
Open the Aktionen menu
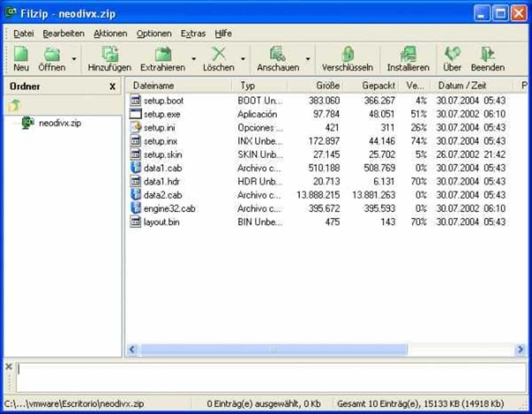point(110,33)
